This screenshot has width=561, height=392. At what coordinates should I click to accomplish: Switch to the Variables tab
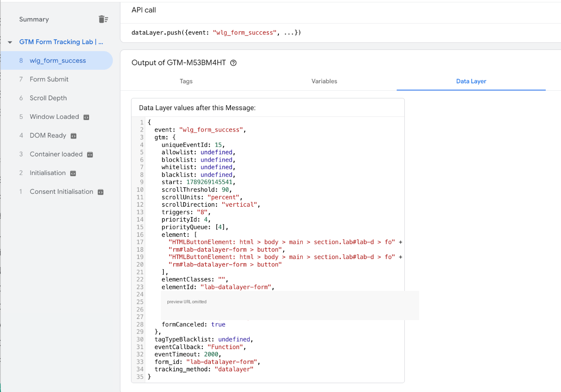pos(324,81)
